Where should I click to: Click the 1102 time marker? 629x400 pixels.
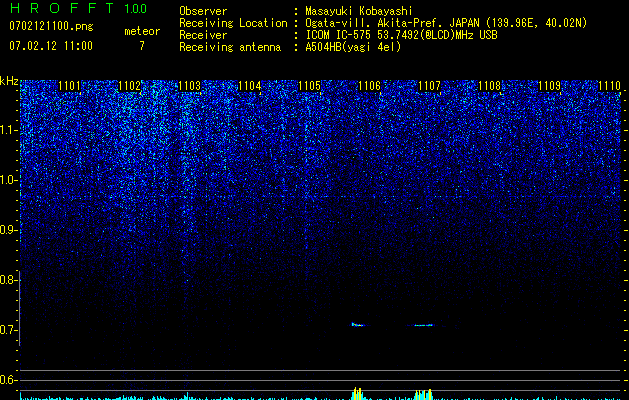coord(130,86)
